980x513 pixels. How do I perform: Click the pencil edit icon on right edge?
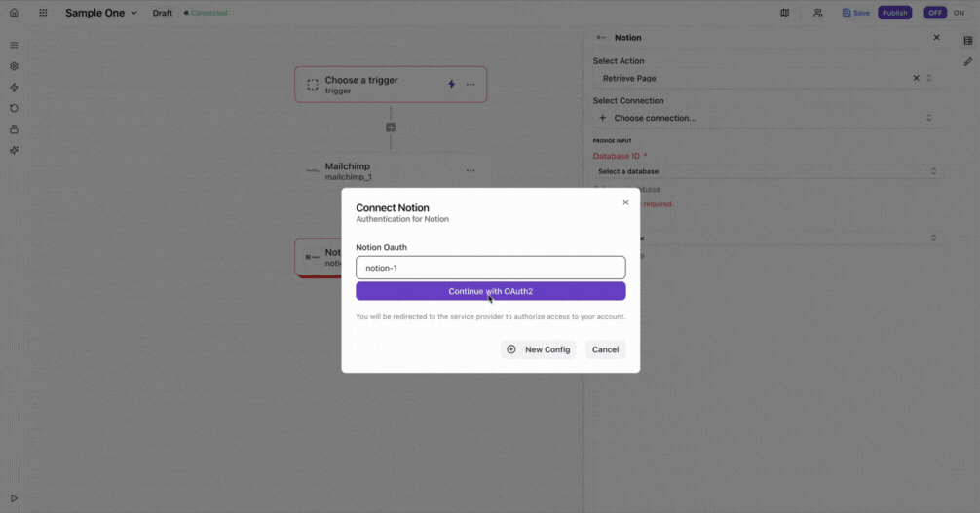(967, 61)
